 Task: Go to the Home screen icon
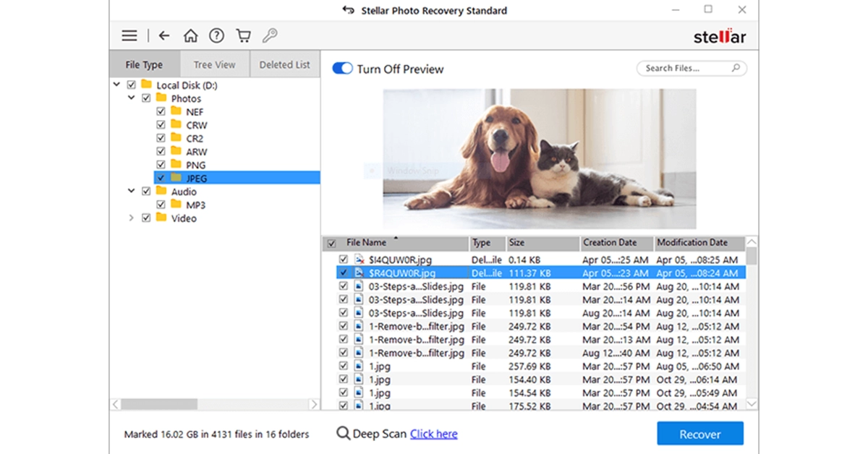pos(190,35)
